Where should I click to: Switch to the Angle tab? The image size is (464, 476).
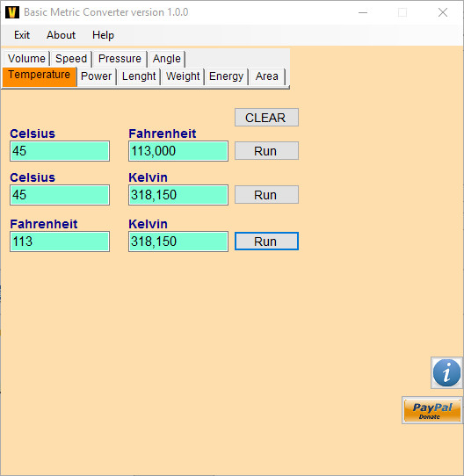(166, 59)
